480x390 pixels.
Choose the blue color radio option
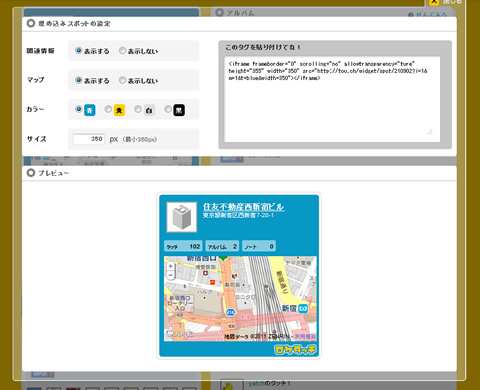tap(79, 109)
